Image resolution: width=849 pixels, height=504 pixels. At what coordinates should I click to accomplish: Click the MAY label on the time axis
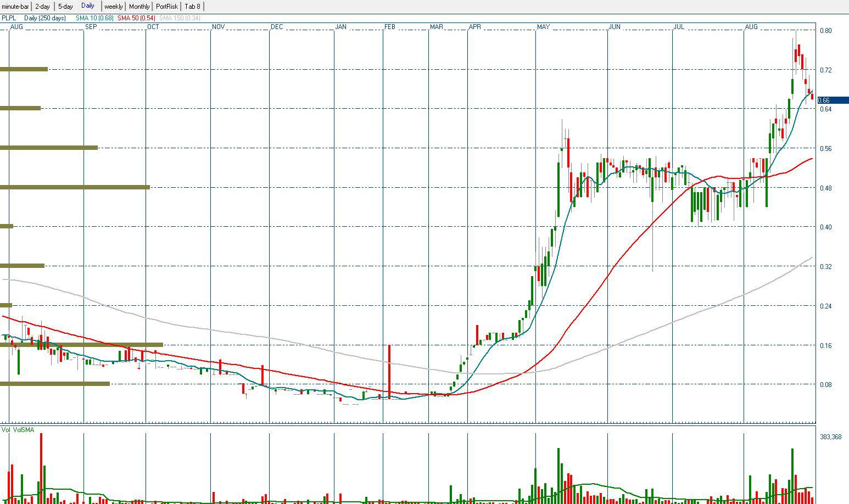point(543,27)
